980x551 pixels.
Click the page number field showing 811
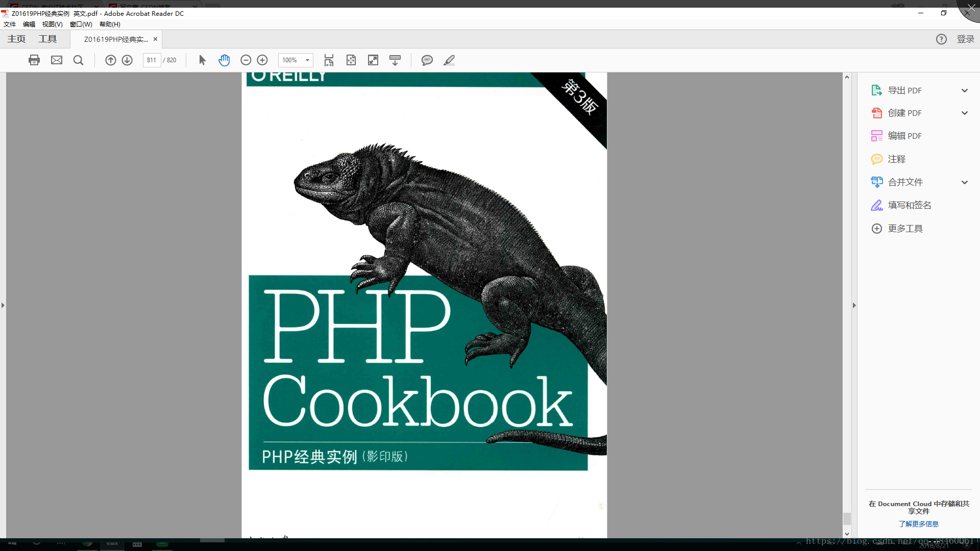[x=152, y=60]
